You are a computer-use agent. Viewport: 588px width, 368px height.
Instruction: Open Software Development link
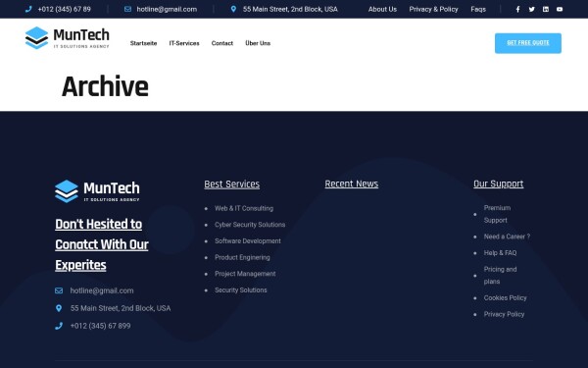[248, 241]
